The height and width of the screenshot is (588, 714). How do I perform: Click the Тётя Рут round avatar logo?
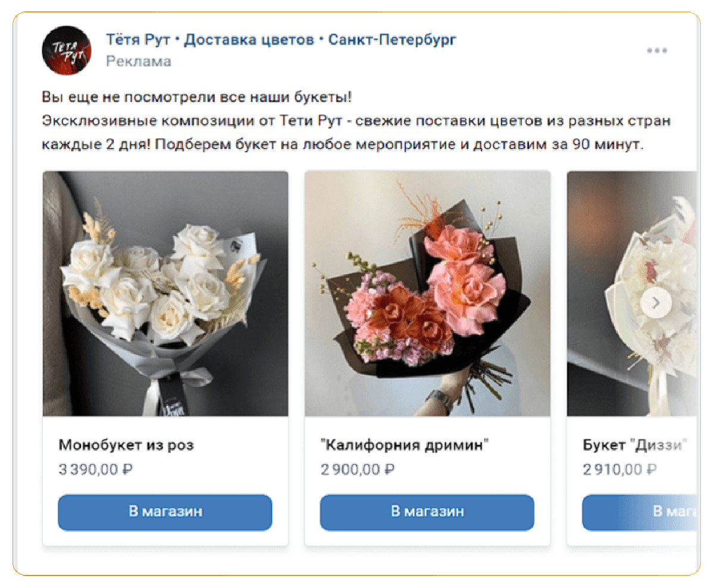click(x=67, y=51)
